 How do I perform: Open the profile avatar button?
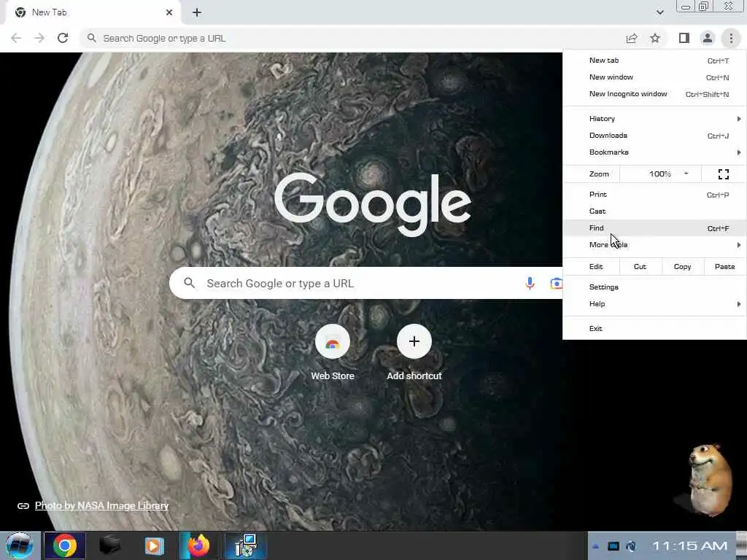708,38
